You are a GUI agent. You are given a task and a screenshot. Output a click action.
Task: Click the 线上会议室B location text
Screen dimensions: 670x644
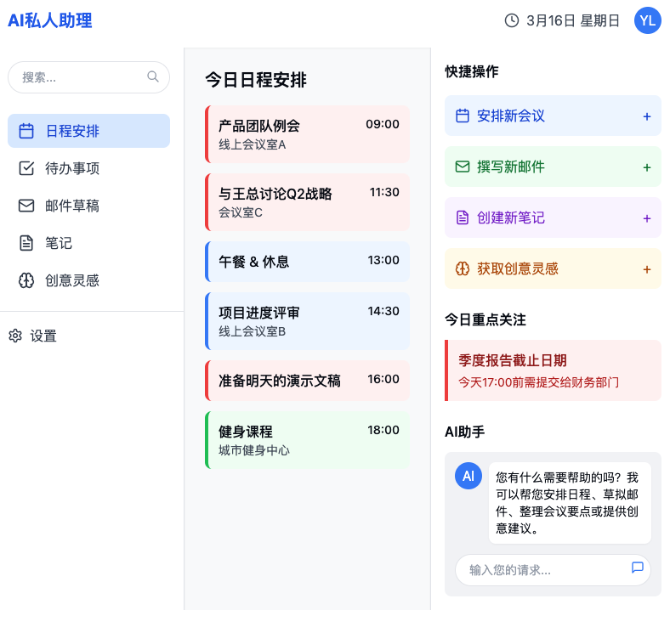point(253,331)
